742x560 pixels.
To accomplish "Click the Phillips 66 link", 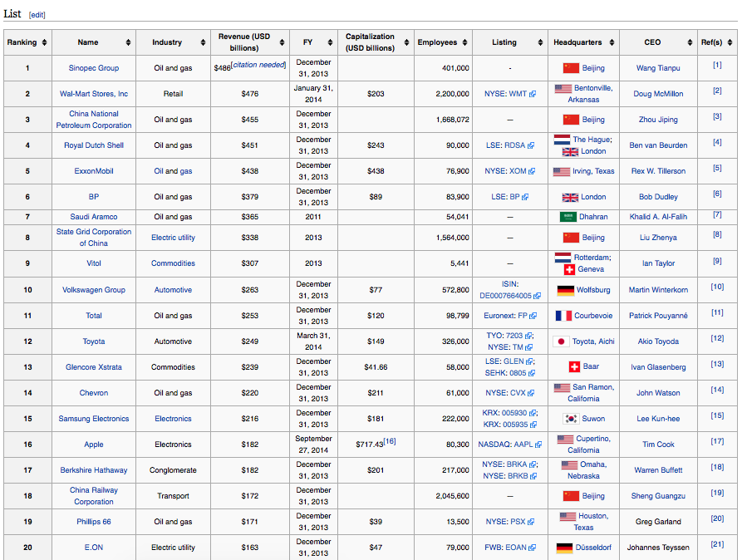I will (94, 522).
